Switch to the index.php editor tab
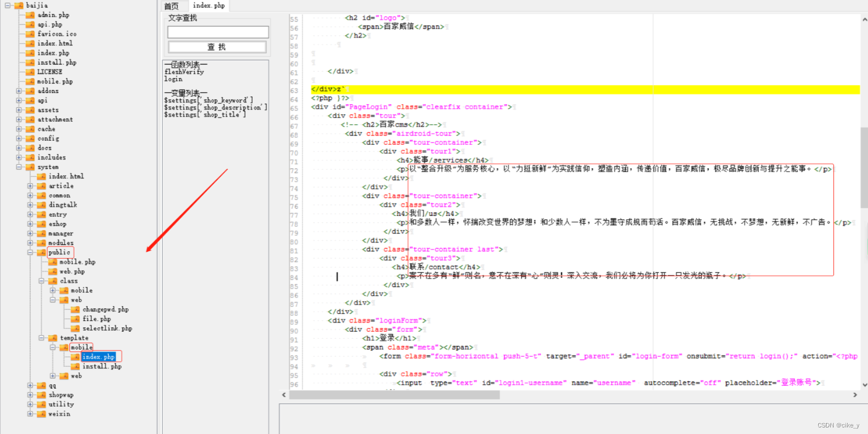This screenshot has height=434, width=868. (x=209, y=5)
